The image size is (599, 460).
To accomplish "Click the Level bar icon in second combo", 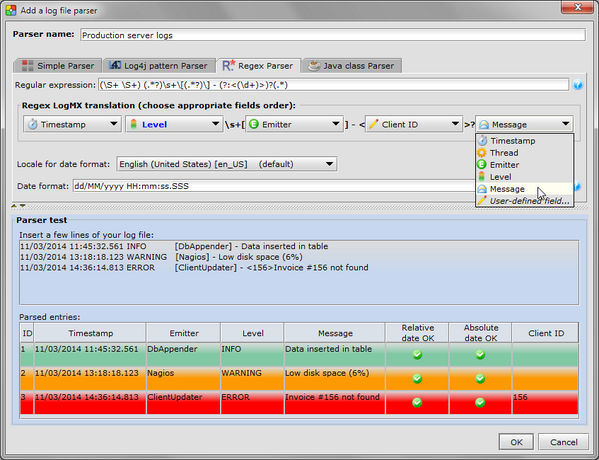I will 133,124.
